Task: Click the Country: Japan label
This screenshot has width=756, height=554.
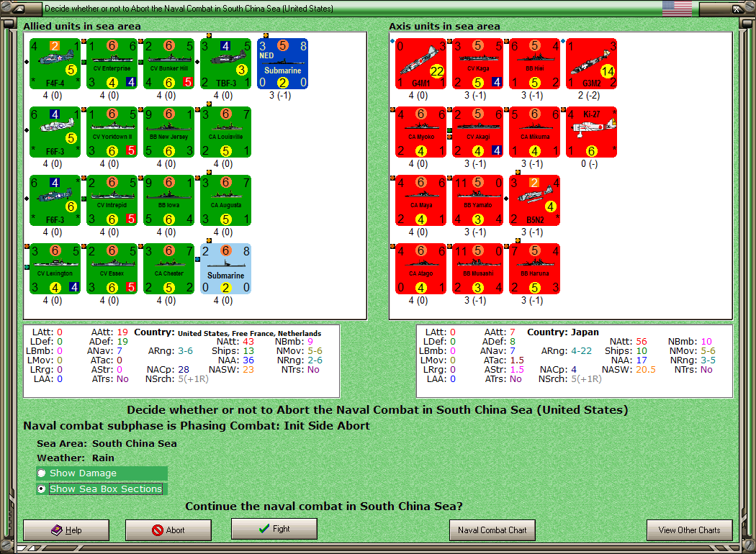Action: click(562, 332)
